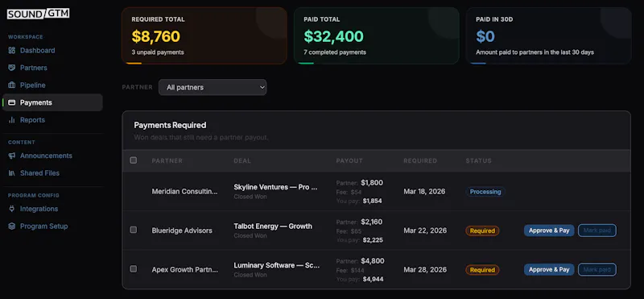Approve & Pay the Talbot Energy deal
The image size is (644, 299).
pyautogui.click(x=549, y=230)
